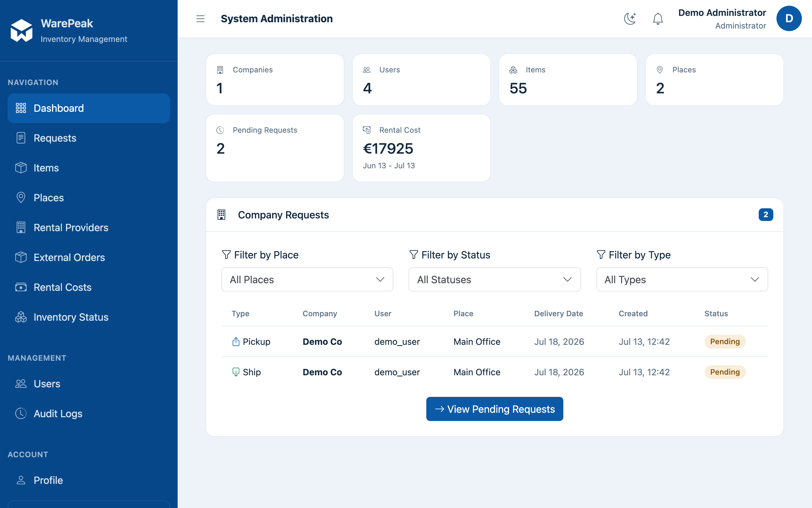Navigate to Rental Costs

coord(88,287)
